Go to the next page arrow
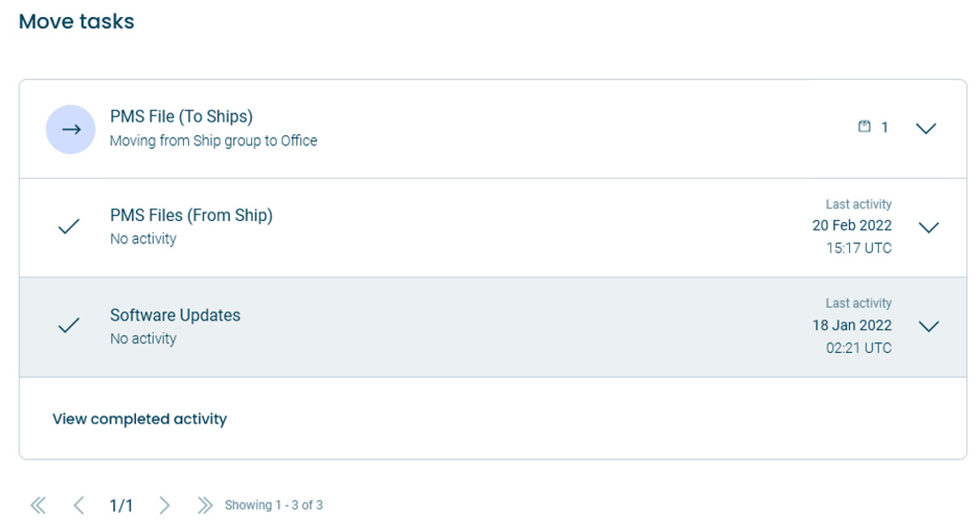This screenshot has height=529, width=980. tap(163, 505)
